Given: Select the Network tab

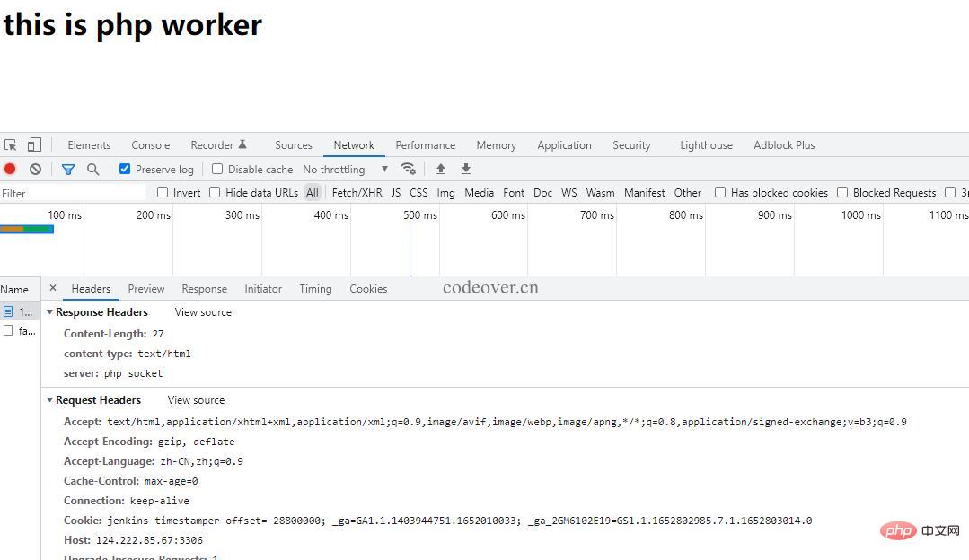Looking at the screenshot, I should 354,145.
